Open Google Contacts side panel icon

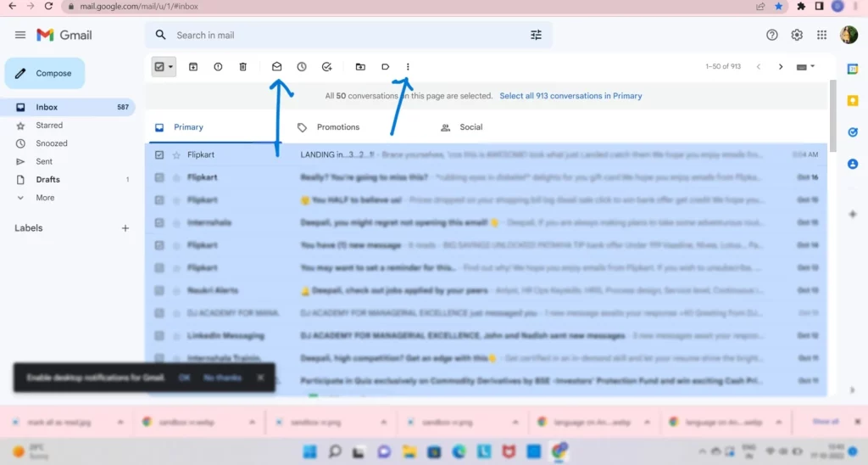(853, 164)
